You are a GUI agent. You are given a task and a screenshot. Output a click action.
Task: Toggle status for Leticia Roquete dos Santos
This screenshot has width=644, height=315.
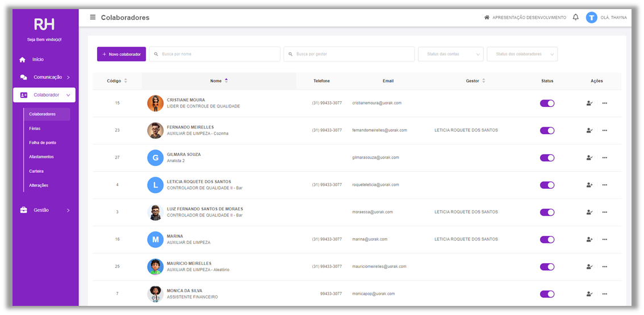click(x=547, y=185)
